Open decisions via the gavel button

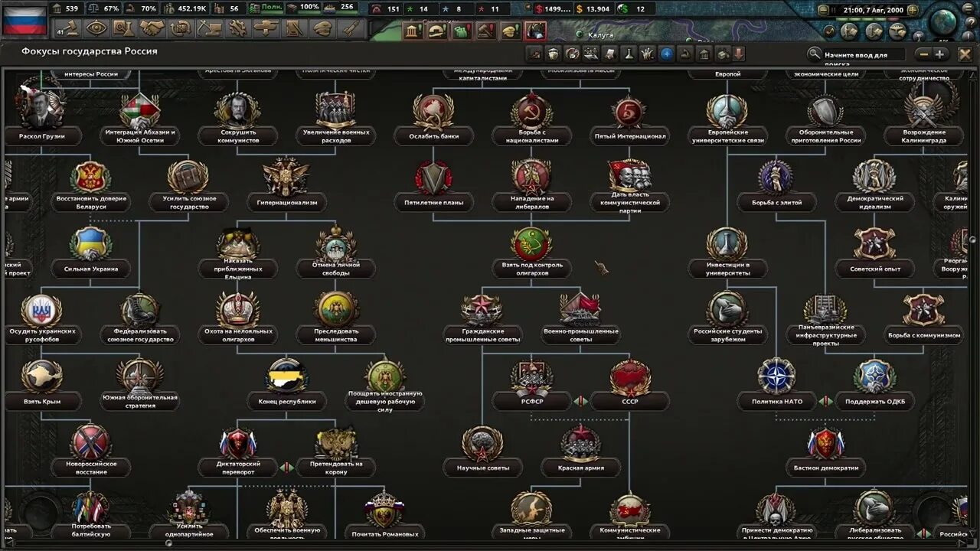pyautogui.click(x=69, y=28)
